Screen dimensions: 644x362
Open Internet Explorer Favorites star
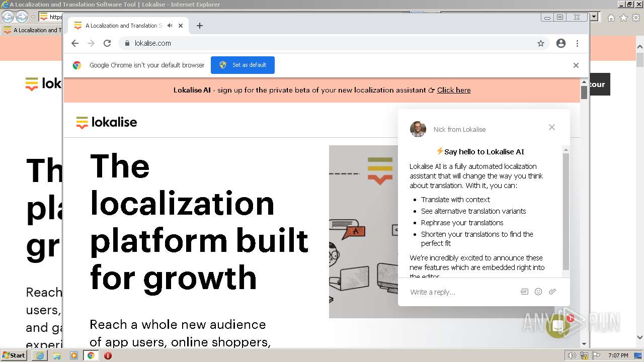pyautogui.click(x=623, y=18)
